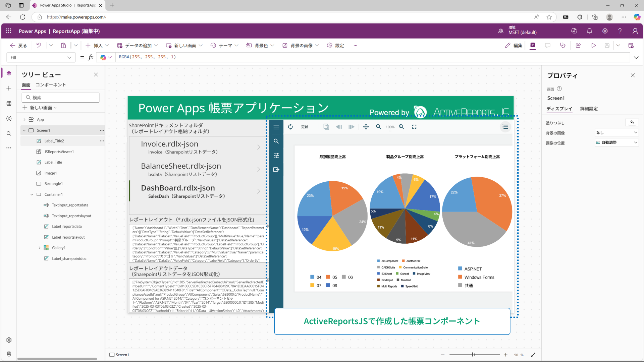Viewport: 644px width, 362px height.
Task: Click the browser refresh button
Action: [22, 17]
